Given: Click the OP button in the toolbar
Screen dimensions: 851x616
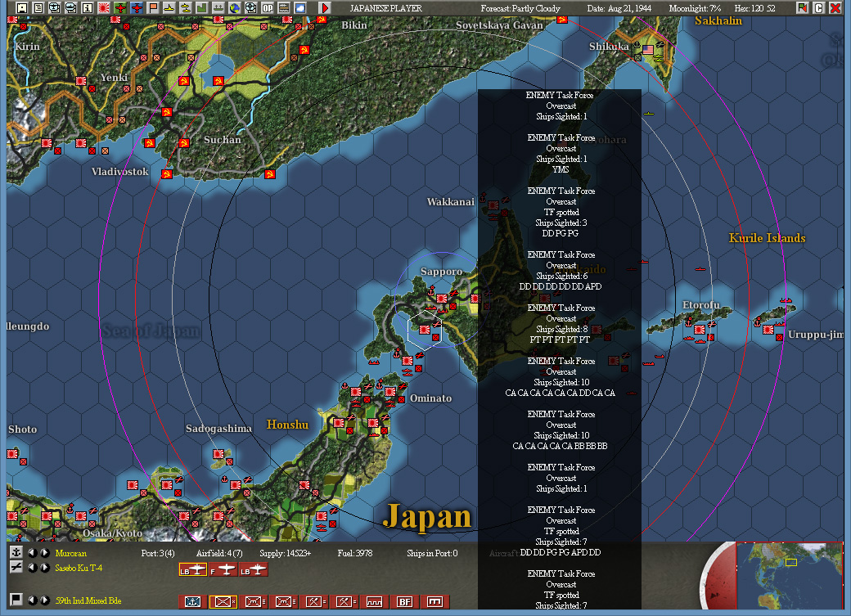Looking at the screenshot, I should 268,7.
